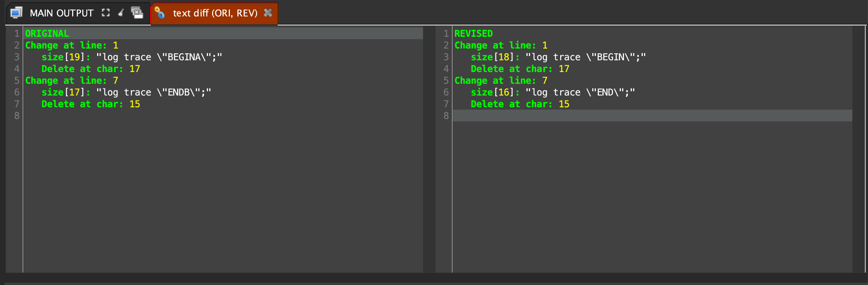868x285 pixels.
Task: Click the REVISED header line in right pane
Action: 473,34
